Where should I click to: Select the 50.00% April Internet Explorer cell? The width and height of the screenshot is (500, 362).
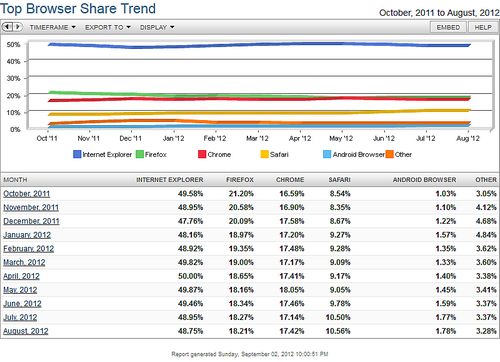coord(190,276)
